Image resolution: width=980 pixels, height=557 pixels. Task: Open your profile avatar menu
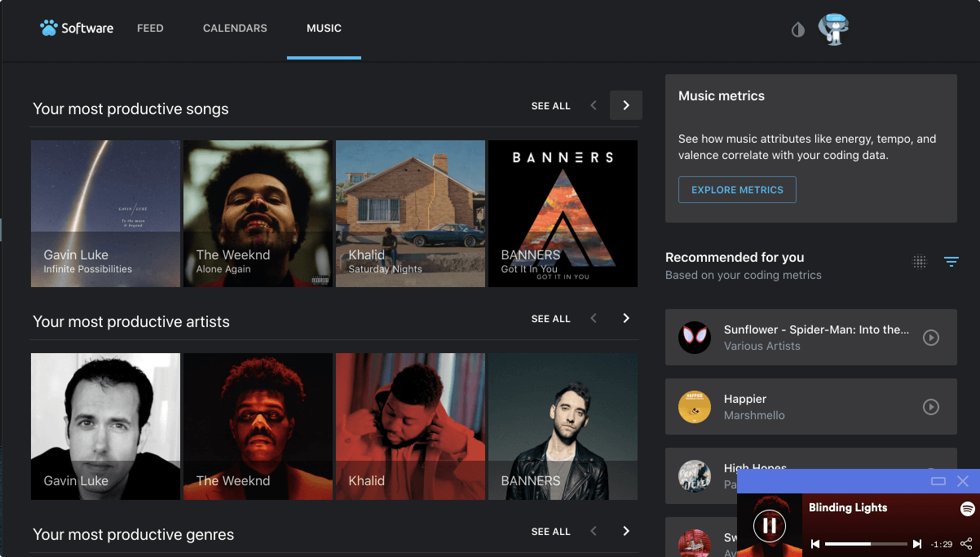point(833,29)
